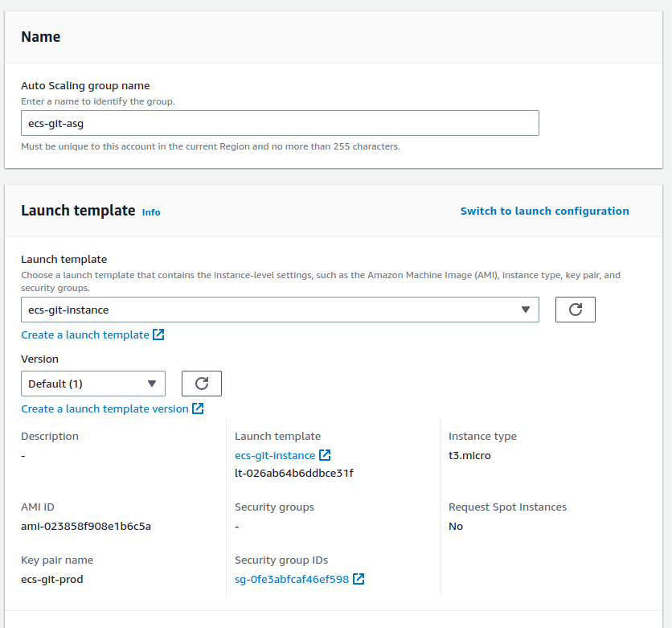Open the ecs-git-instance launch template dropdown

click(x=279, y=310)
